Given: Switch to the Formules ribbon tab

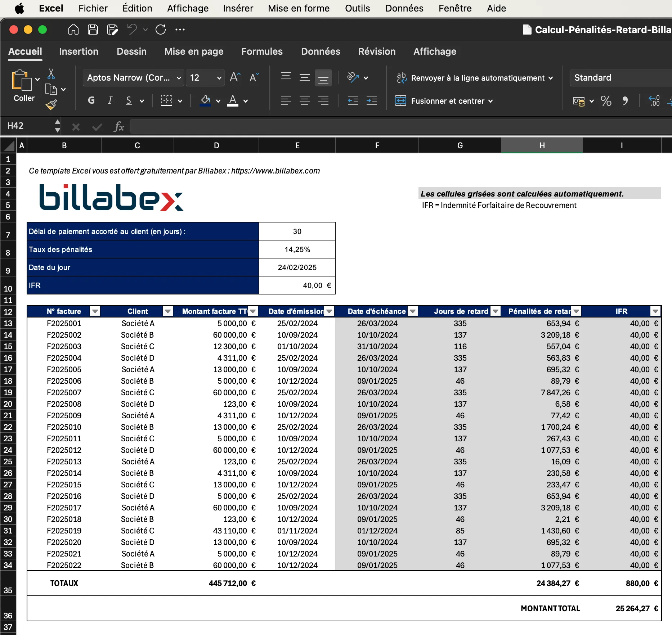Looking at the screenshot, I should click(262, 51).
